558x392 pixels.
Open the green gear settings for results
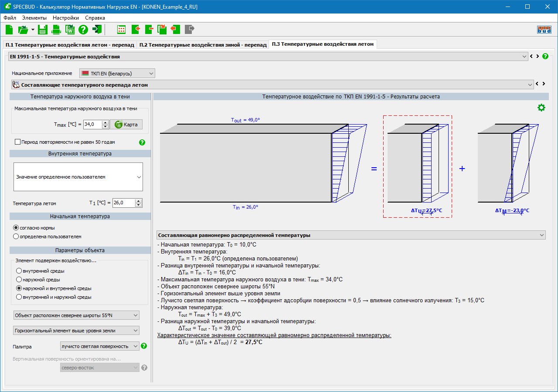(x=541, y=108)
